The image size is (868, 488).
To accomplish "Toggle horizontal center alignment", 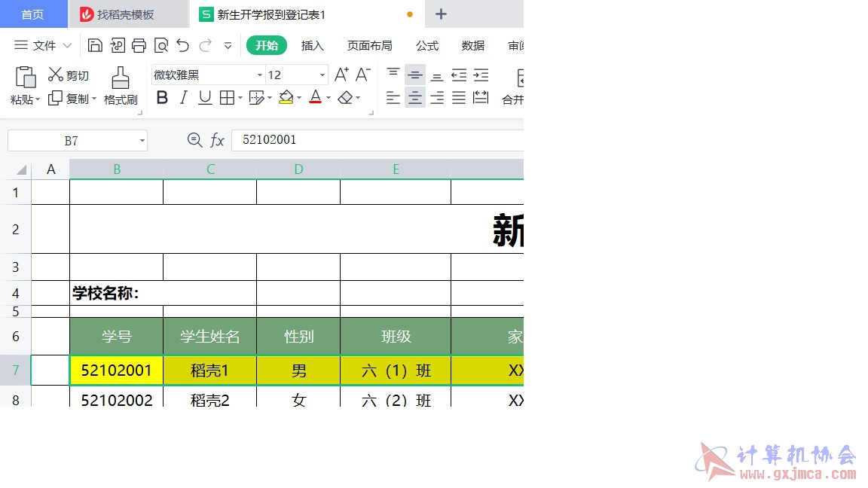I will pyautogui.click(x=414, y=98).
